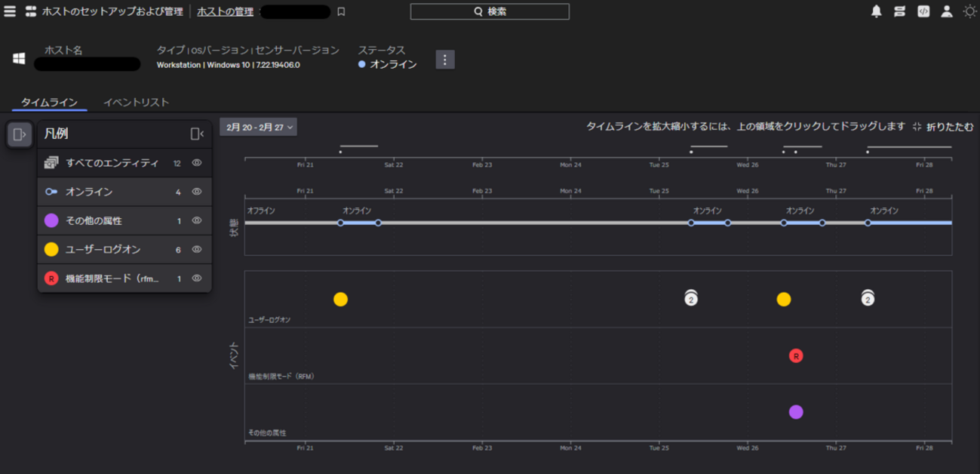
Task: Open the hamburger navigation menu
Action: 10,11
